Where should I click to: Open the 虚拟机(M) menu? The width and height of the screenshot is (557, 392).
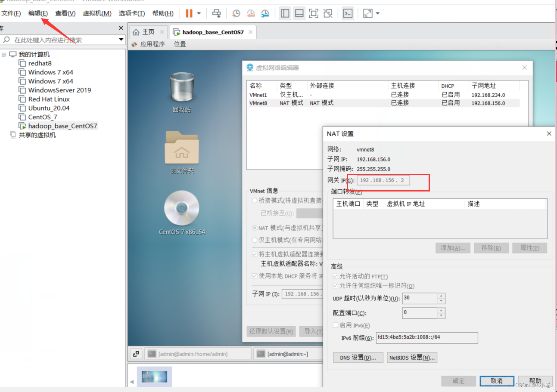(97, 13)
